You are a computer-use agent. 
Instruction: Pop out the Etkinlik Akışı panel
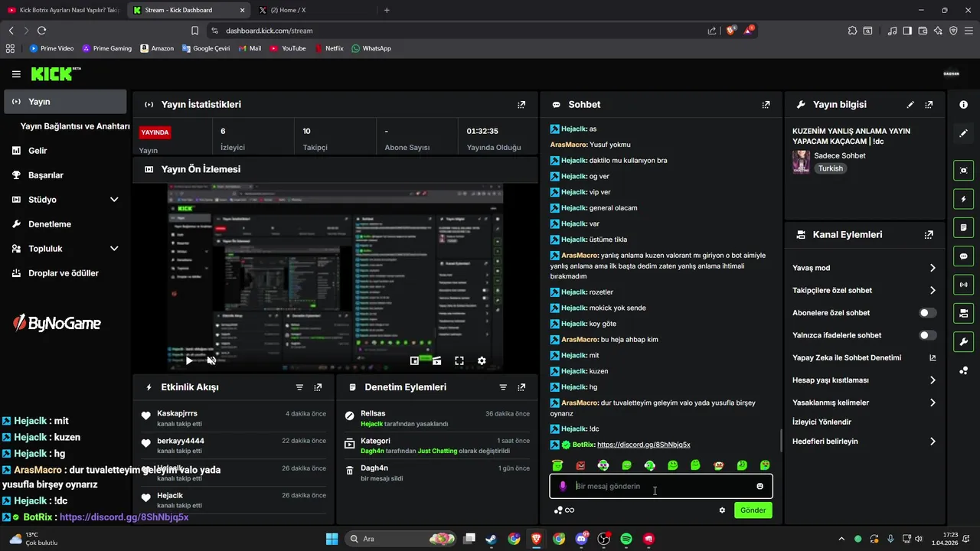[x=318, y=387]
